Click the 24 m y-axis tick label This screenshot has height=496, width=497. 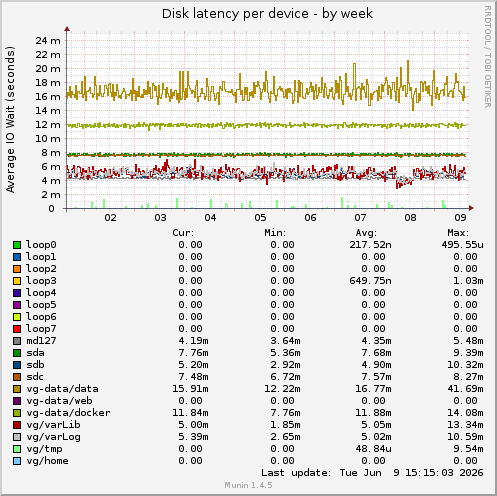click(48, 41)
